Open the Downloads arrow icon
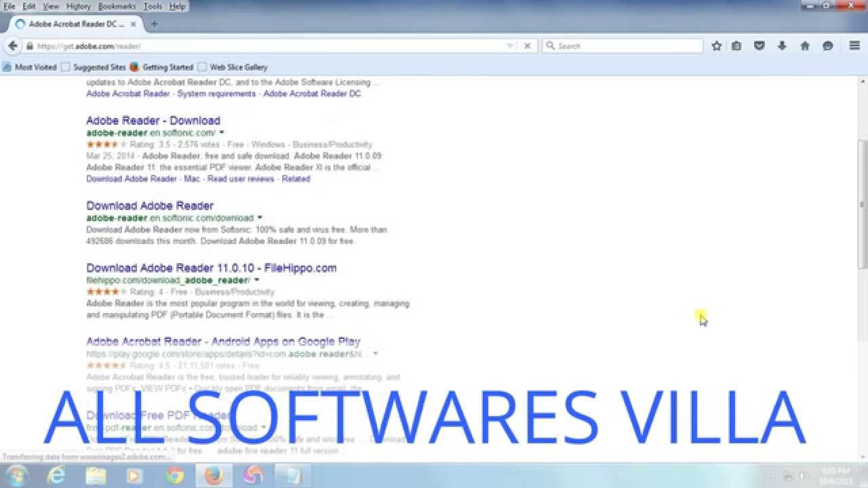Viewport: 868px width, 488px height. coord(782,46)
